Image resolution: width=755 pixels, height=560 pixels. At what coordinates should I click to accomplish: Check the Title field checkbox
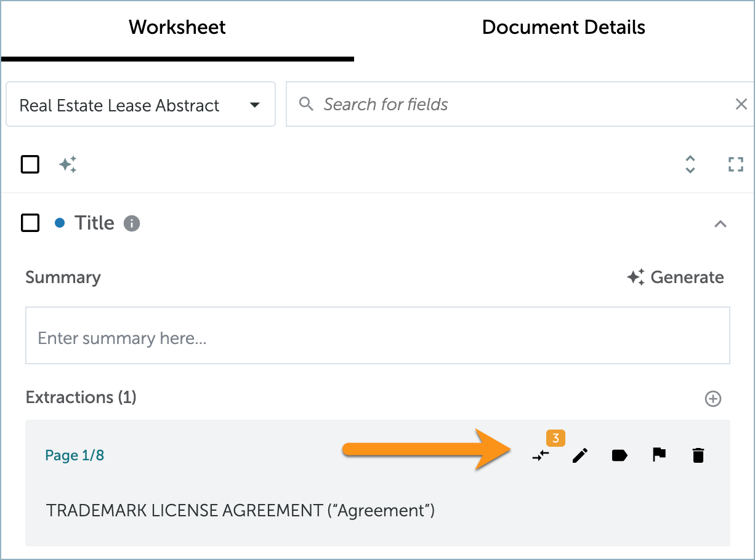pos(30,223)
